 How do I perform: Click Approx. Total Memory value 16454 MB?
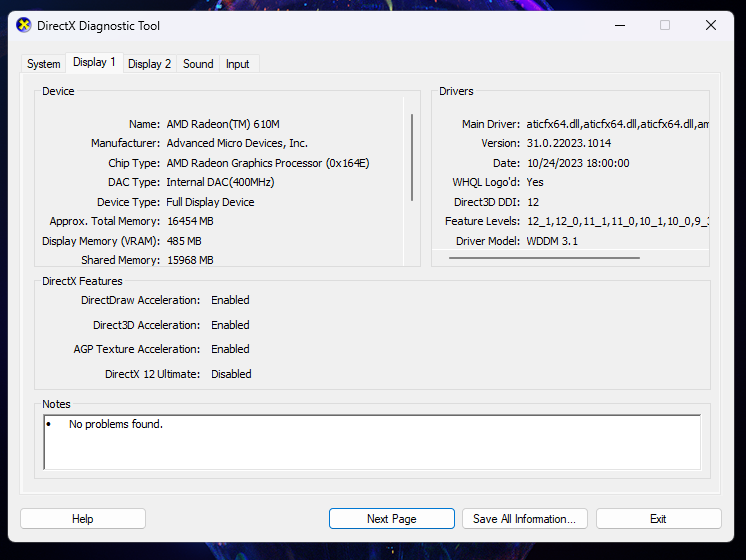pos(190,221)
